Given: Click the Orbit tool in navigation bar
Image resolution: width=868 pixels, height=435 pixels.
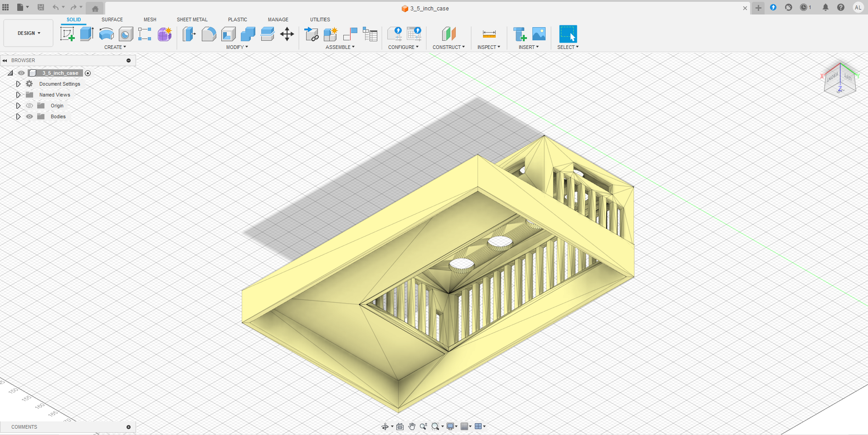Looking at the screenshot, I should click(x=385, y=426).
